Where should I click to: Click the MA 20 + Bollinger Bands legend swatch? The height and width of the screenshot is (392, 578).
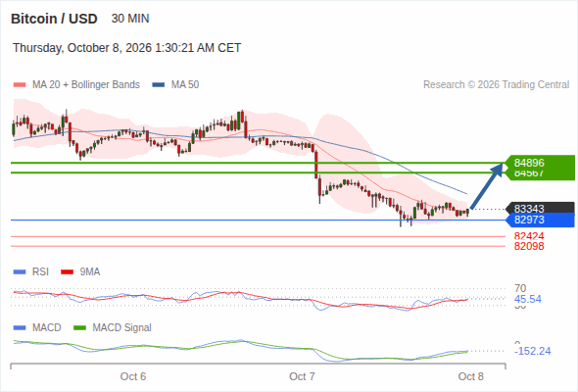pos(20,85)
